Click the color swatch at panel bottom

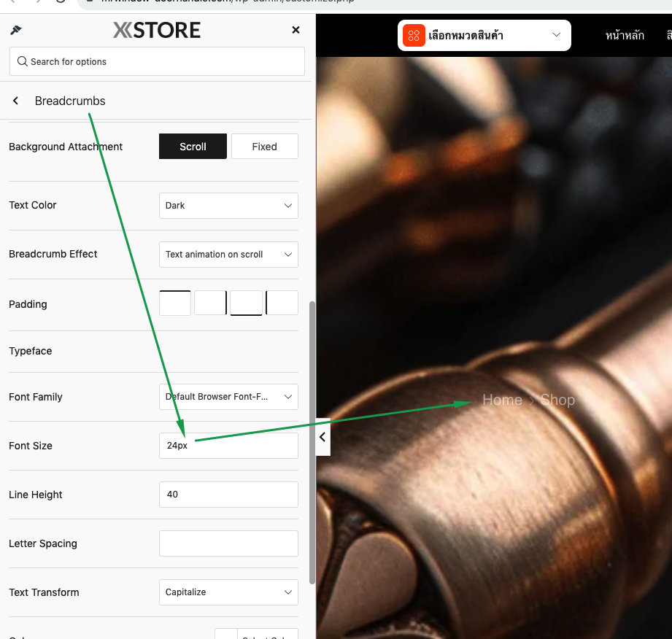click(226, 634)
